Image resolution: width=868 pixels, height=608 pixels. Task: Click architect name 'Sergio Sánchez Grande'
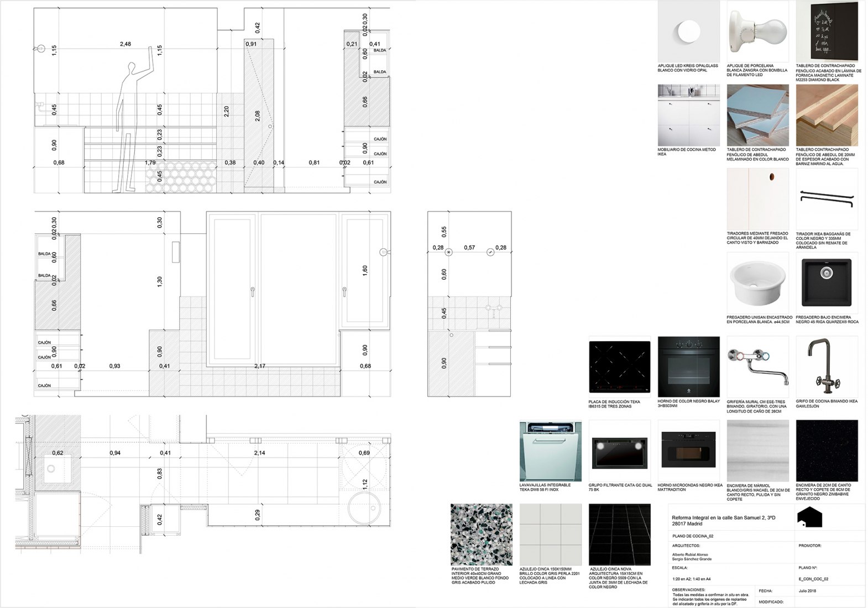tap(692, 559)
